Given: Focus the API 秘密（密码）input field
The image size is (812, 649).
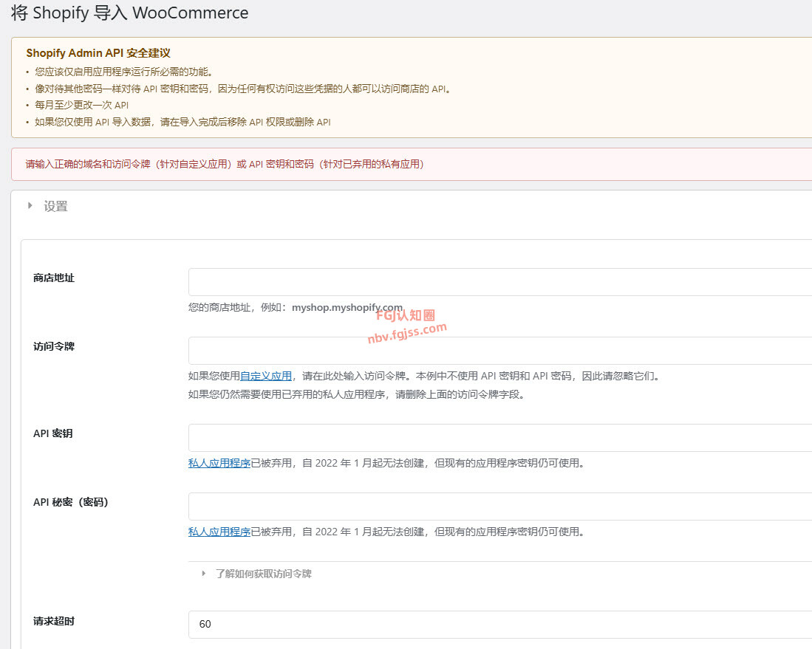Looking at the screenshot, I should coord(500,507).
